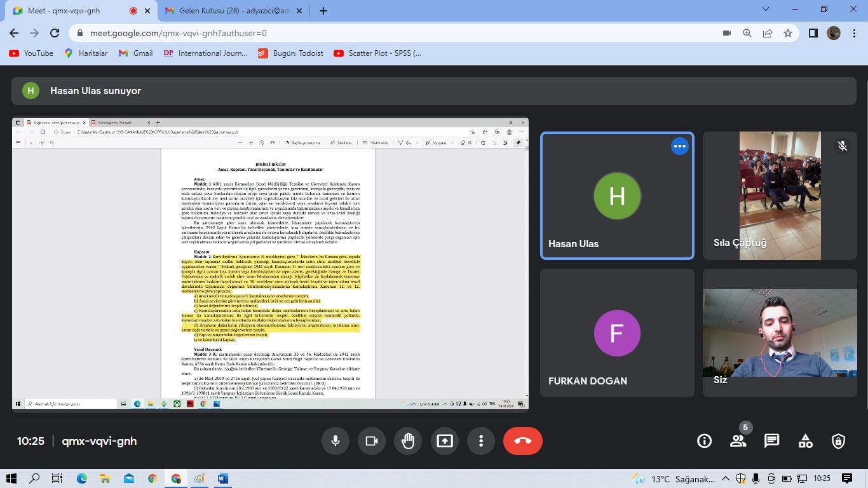Open meeting details info icon
This screenshot has height=488, width=868.
(704, 441)
